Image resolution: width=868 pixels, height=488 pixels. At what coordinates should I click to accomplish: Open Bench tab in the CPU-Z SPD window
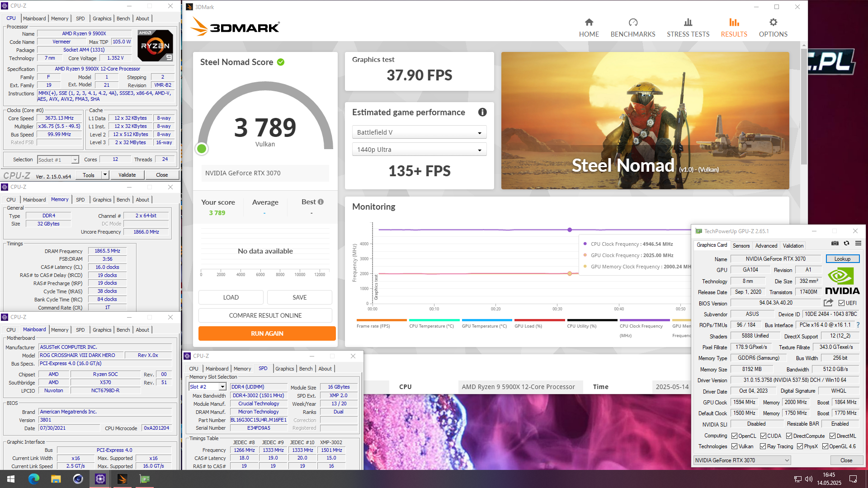pyautogui.click(x=306, y=369)
